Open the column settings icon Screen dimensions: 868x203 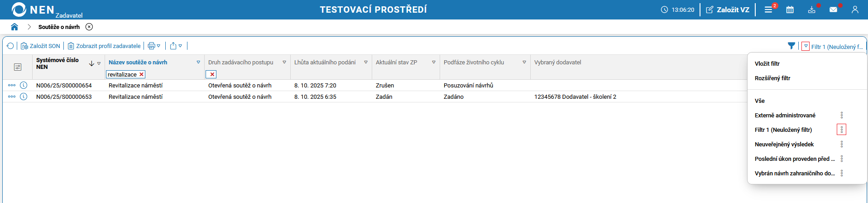18,67
